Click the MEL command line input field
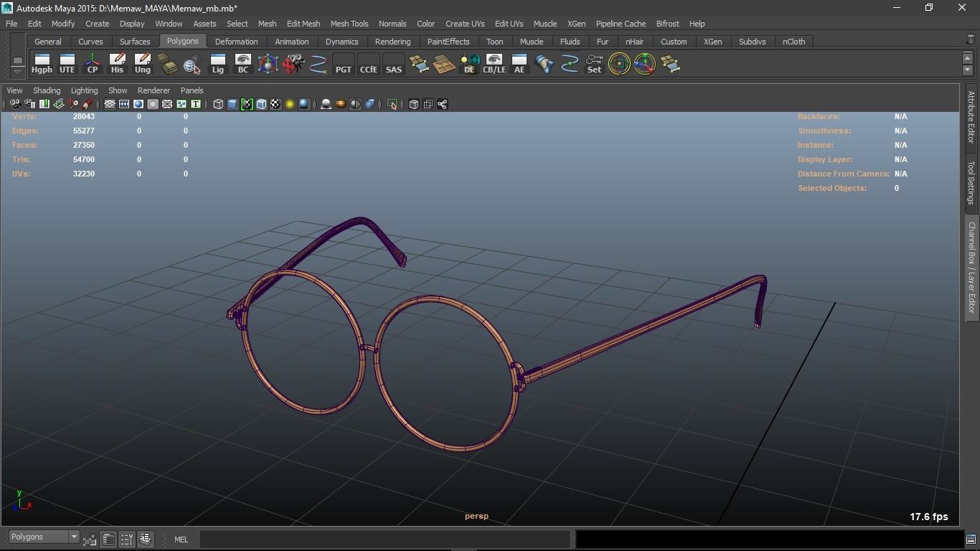The width and height of the screenshot is (980, 551). [385, 540]
